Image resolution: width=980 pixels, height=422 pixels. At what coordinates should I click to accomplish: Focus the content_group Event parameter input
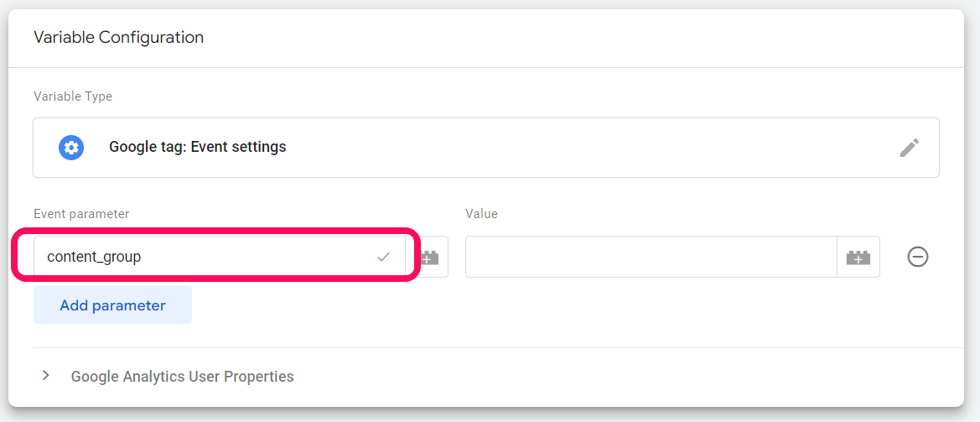click(x=201, y=258)
